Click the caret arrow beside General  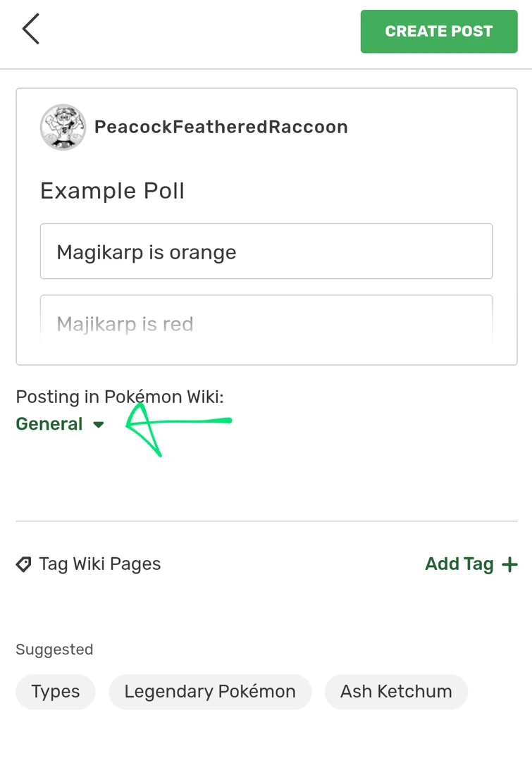(x=99, y=425)
